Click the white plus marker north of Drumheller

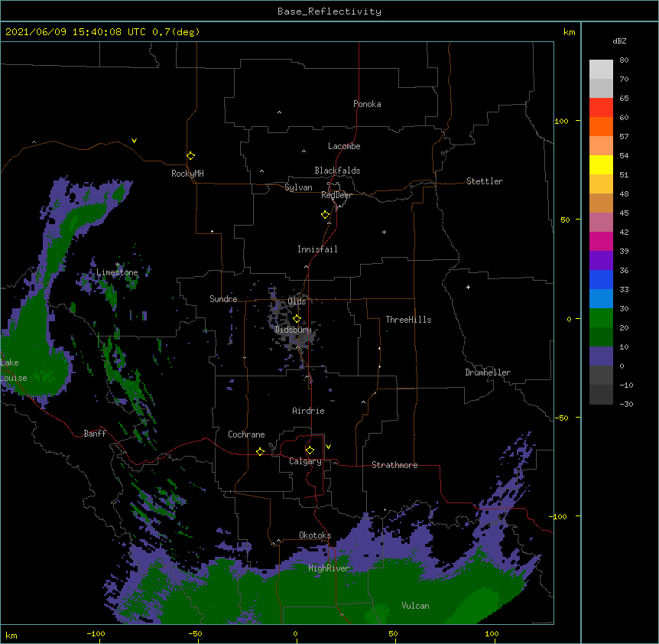tap(468, 287)
